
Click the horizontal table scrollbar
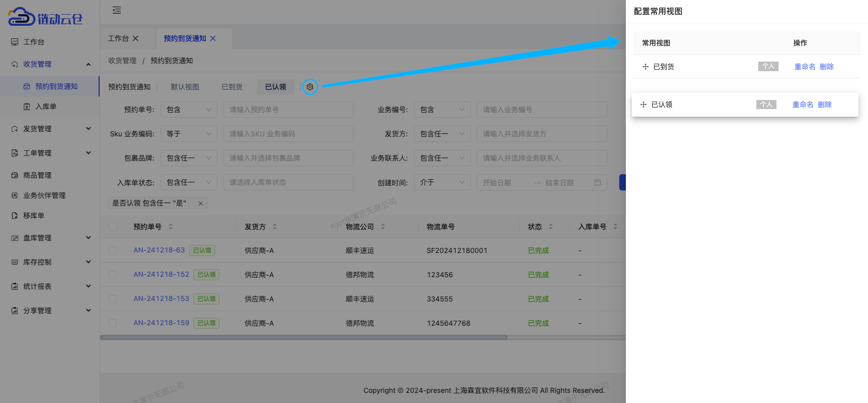coord(303,337)
